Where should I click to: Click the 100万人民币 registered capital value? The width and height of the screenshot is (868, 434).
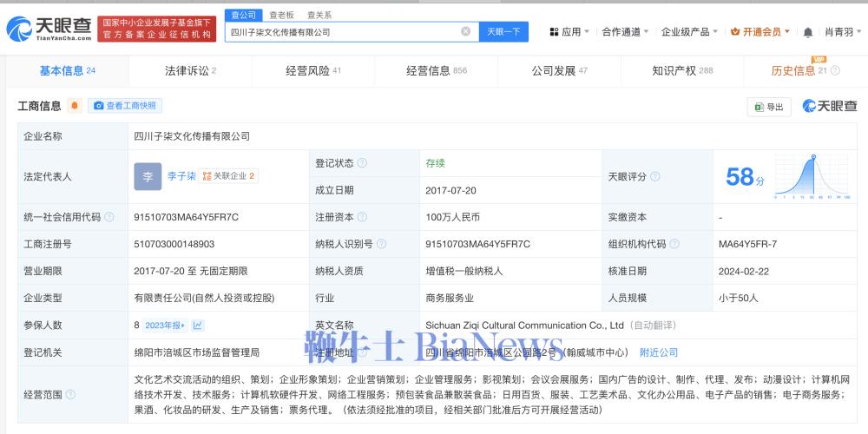tap(452, 217)
